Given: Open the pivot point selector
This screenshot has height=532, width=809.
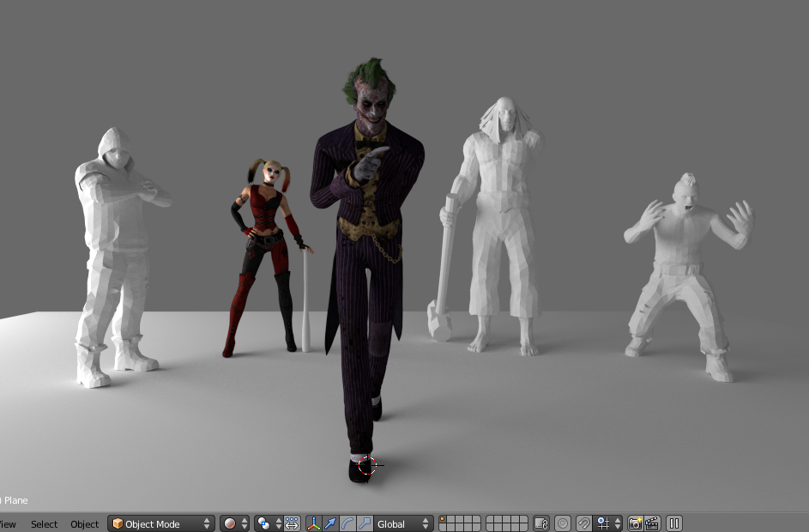Looking at the screenshot, I should click(x=269, y=523).
